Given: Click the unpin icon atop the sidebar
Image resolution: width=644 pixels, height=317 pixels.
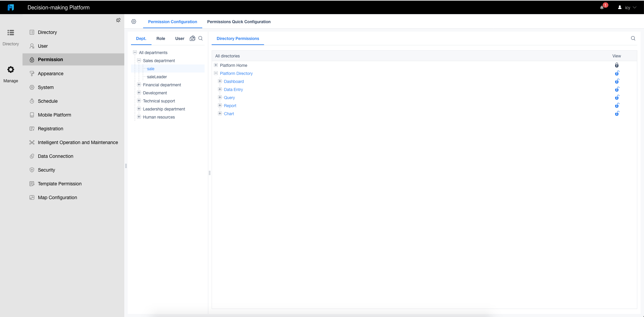Looking at the screenshot, I should (118, 20).
